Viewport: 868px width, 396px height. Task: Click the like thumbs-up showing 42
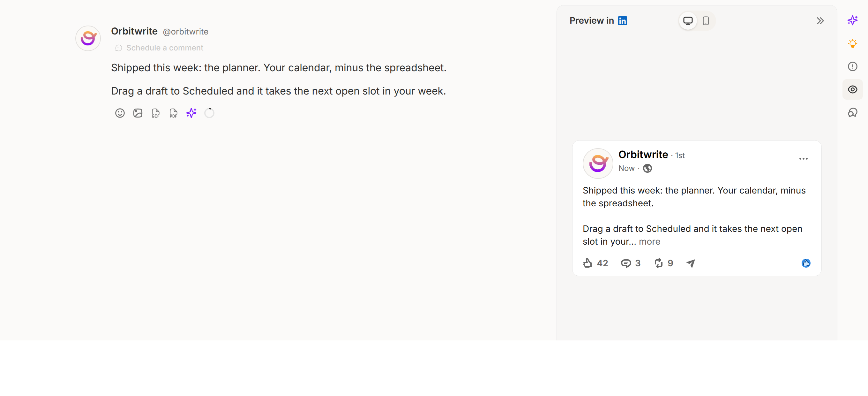[595, 263]
